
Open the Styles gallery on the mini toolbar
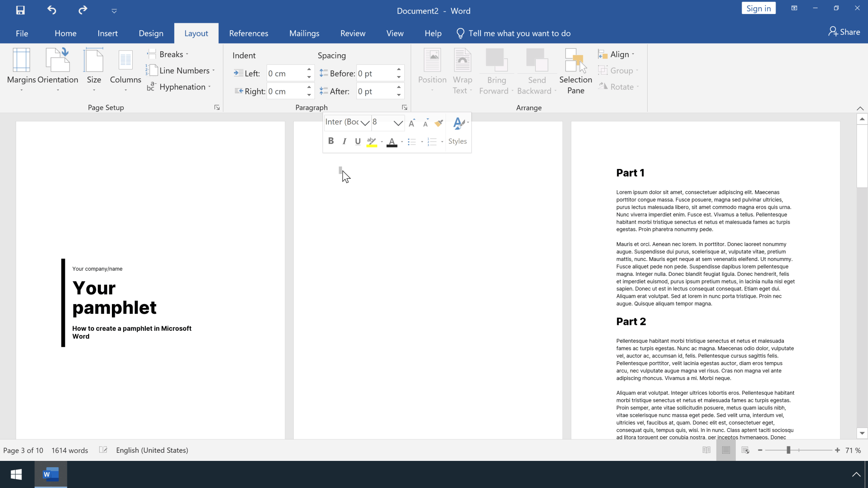pyautogui.click(x=457, y=131)
